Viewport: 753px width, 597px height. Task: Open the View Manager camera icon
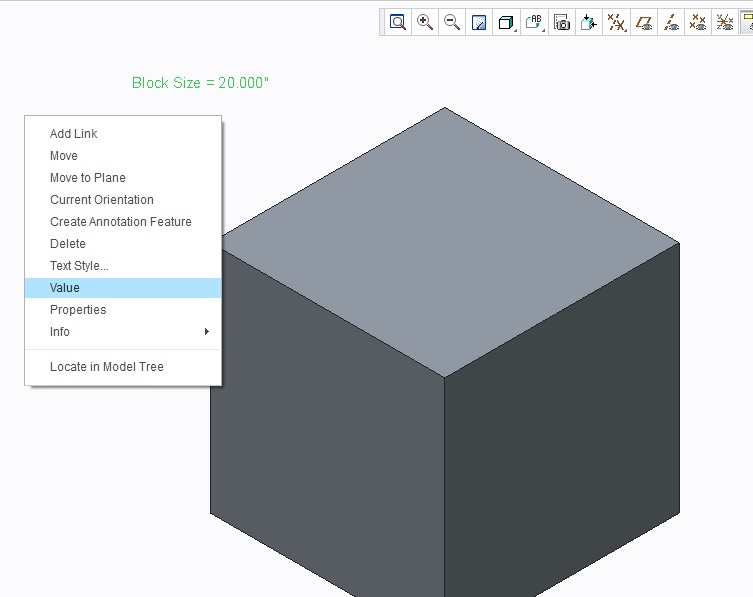click(x=561, y=22)
